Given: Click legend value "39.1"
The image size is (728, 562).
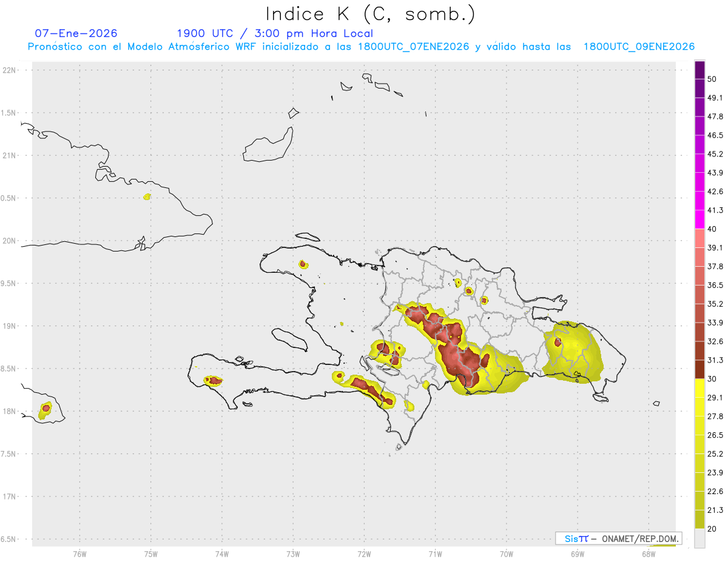Looking at the screenshot, I should (x=715, y=248).
